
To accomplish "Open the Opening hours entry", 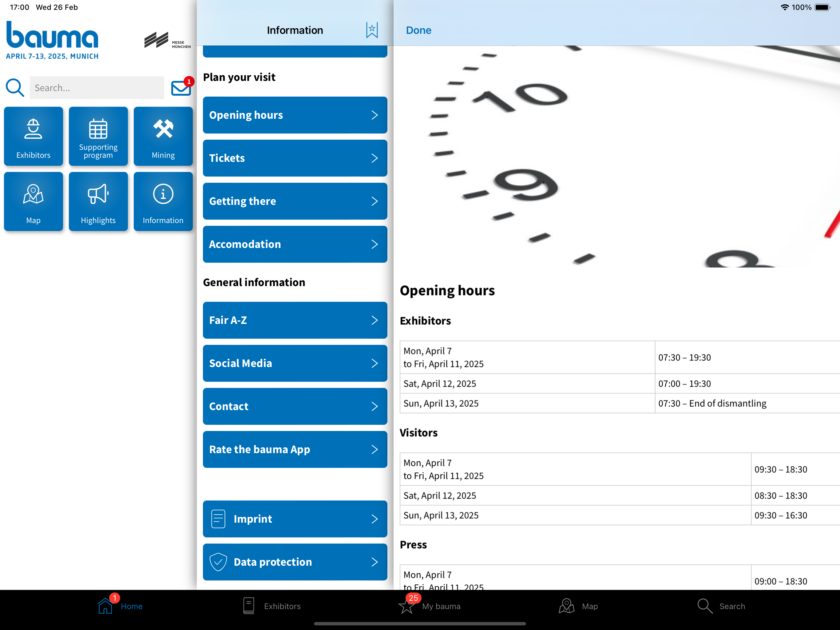I will tap(295, 115).
